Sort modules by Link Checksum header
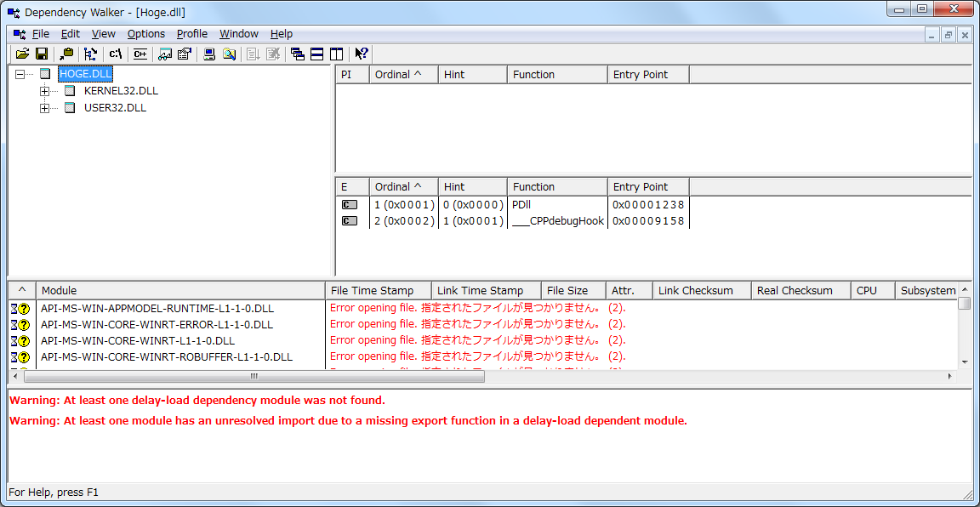Image resolution: width=980 pixels, height=507 pixels. point(702,291)
